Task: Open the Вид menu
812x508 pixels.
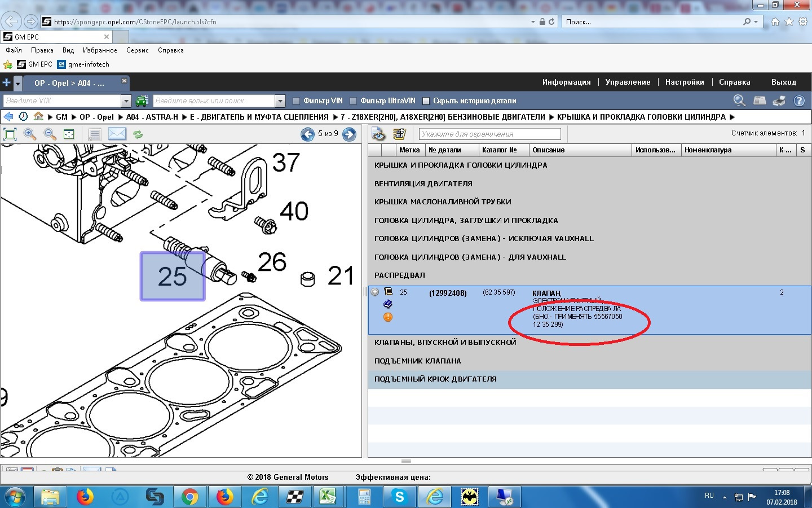Action: [68, 50]
